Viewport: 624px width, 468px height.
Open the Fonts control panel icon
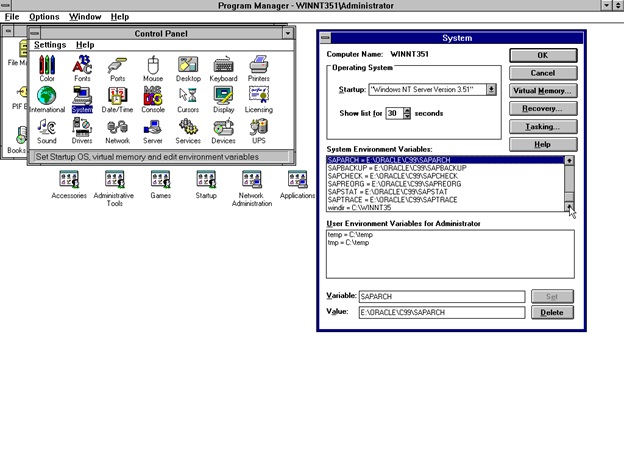pyautogui.click(x=82, y=66)
